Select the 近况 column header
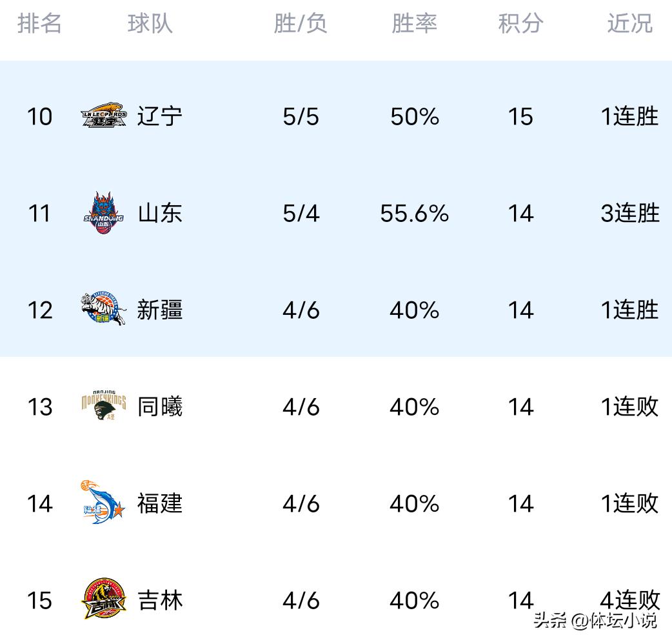Image resolution: width=672 pixels, height=644 pixels. click(x=629, y=24)
